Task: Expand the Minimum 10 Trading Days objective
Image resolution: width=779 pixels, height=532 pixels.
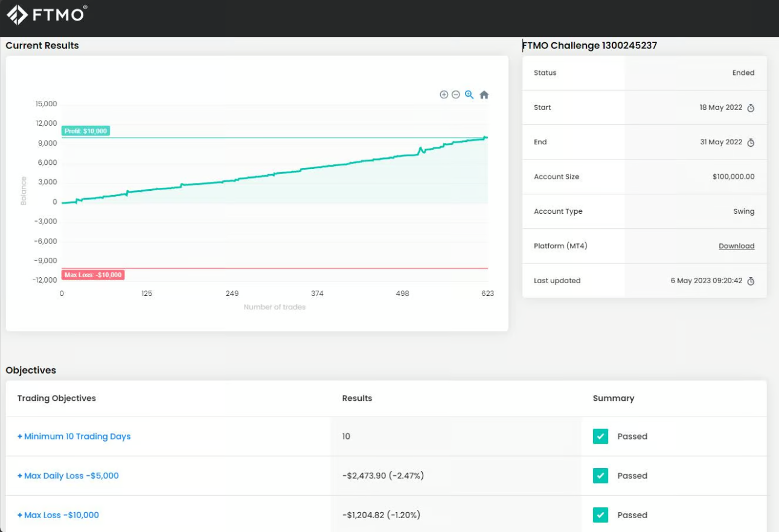Action: (x=74, y=437)
